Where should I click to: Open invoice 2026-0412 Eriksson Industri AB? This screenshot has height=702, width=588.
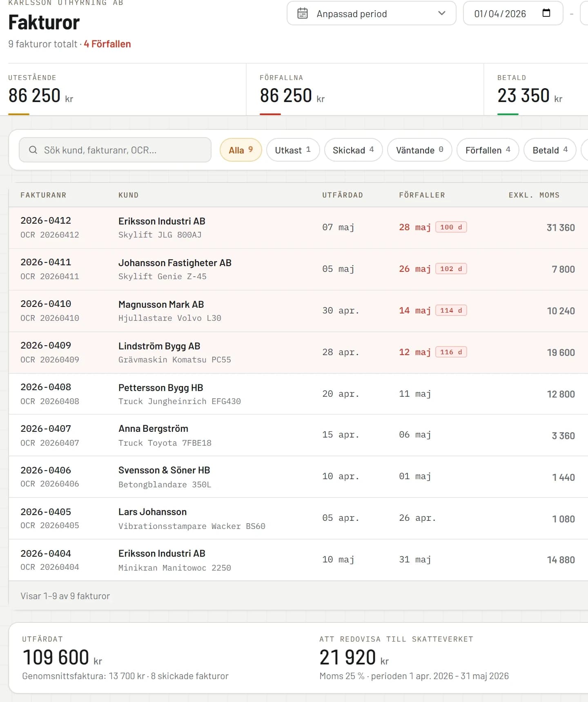point(298,228)
